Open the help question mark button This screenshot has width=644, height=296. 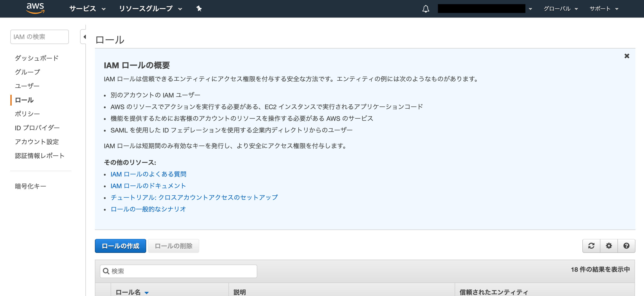626,246
